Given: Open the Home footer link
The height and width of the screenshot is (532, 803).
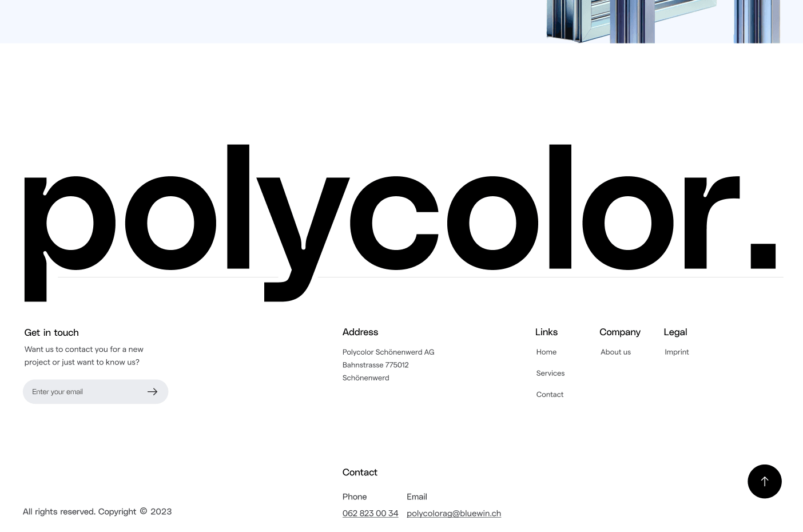Looking at the screenshot, I should click(546, 352).
